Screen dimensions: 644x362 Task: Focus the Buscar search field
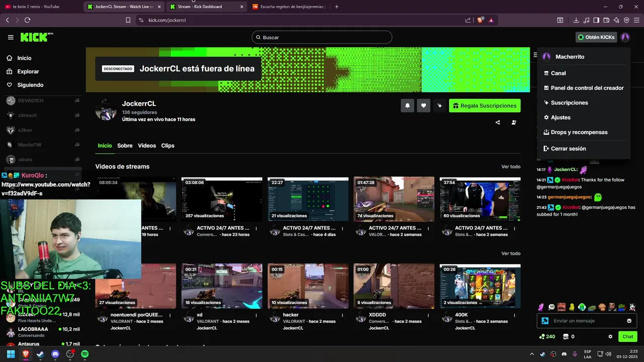pyautogui.click(x=322, y=37)
